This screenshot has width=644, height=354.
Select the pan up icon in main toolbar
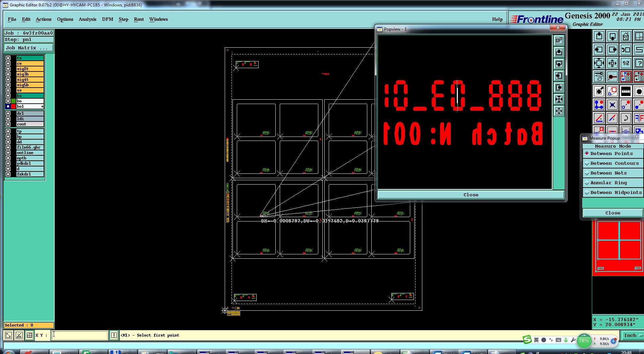click(x=599, y=36)
